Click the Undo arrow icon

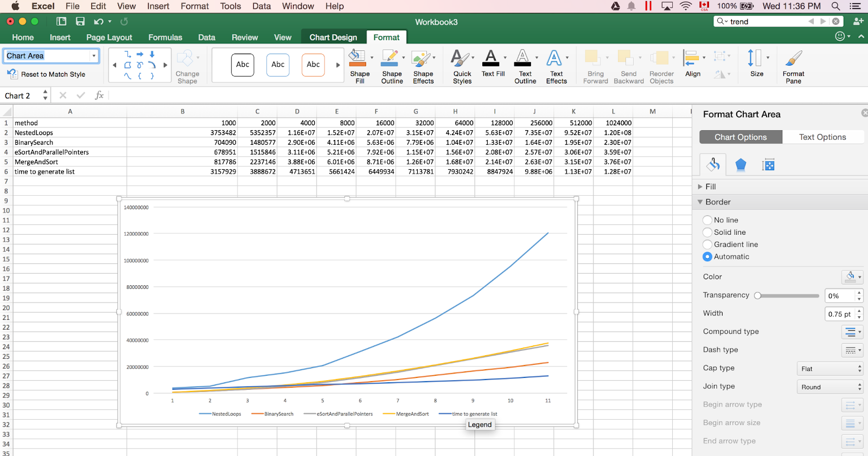point(98,21)
